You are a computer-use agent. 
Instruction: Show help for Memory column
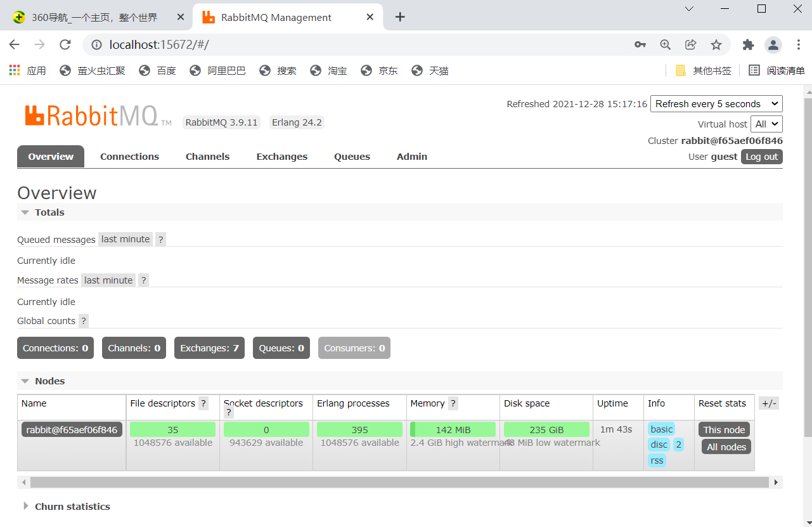pyautogui.click(x=453, y=403)
